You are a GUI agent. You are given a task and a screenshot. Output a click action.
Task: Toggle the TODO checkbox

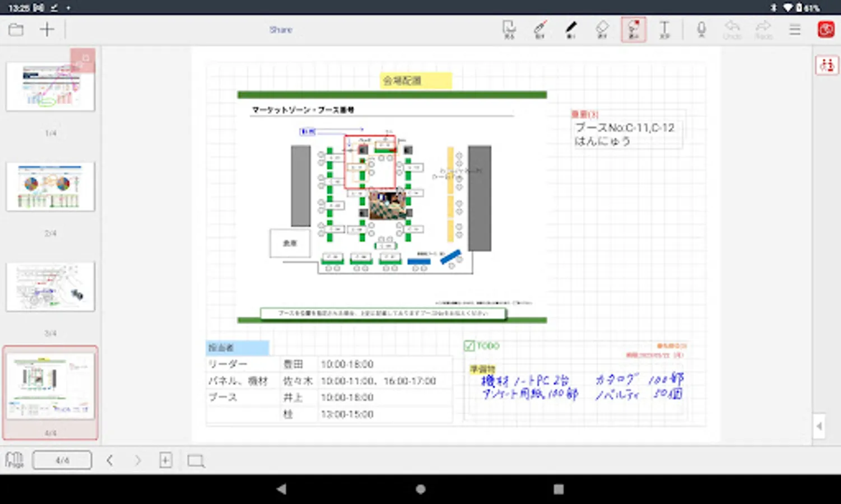tap(470, 346)
